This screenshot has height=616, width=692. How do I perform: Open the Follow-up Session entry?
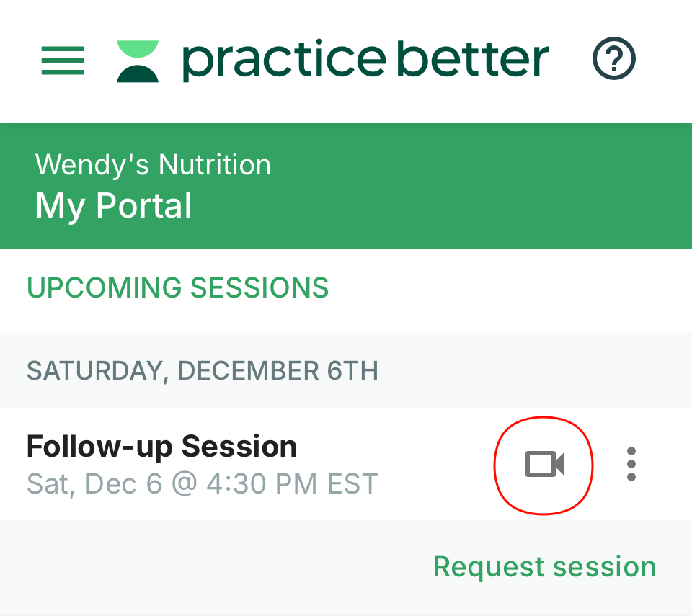click(x=161, y=446)
